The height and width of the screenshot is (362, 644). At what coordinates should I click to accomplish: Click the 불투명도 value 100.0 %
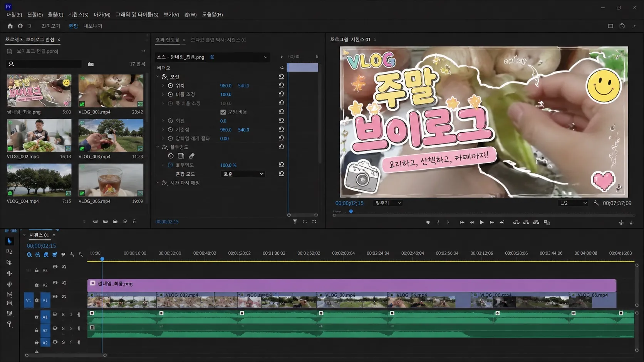(228, 165)
